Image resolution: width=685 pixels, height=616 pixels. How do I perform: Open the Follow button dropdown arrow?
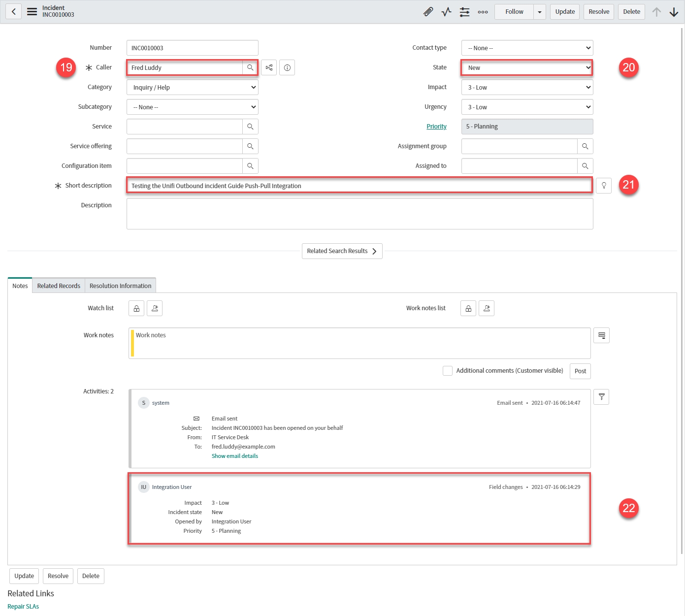(x=540, y=12)
